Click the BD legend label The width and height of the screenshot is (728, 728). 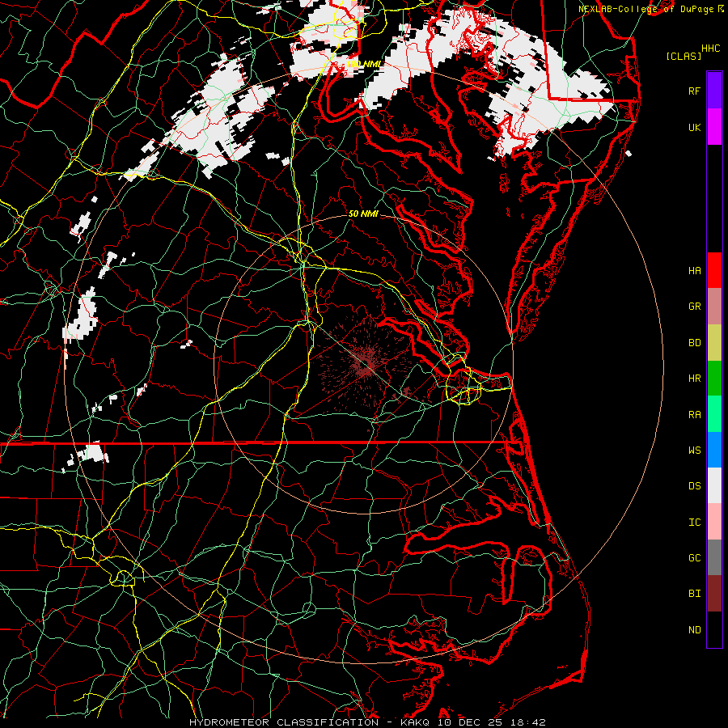coord(694,343)
